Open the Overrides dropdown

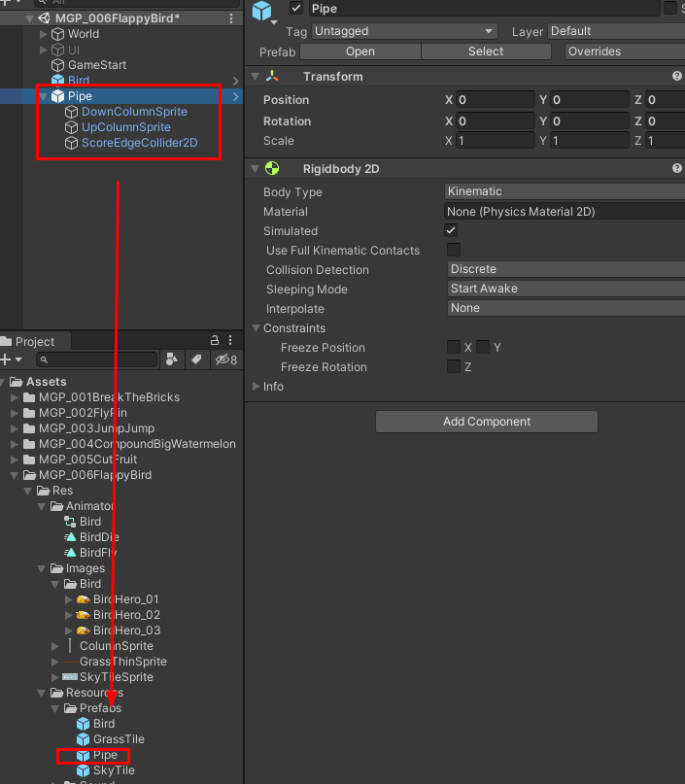pyautogui.click(x=625, y=51)
